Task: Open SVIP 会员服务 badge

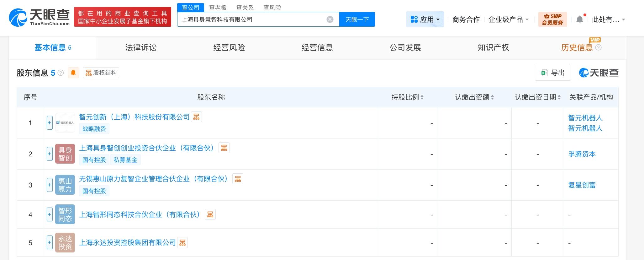Action: click(x=552, y=19)
